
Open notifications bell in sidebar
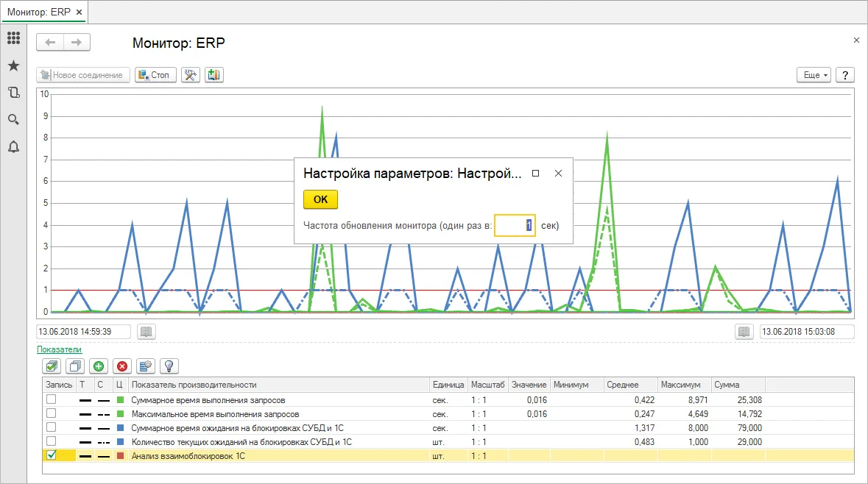click(x=13, y=146)
